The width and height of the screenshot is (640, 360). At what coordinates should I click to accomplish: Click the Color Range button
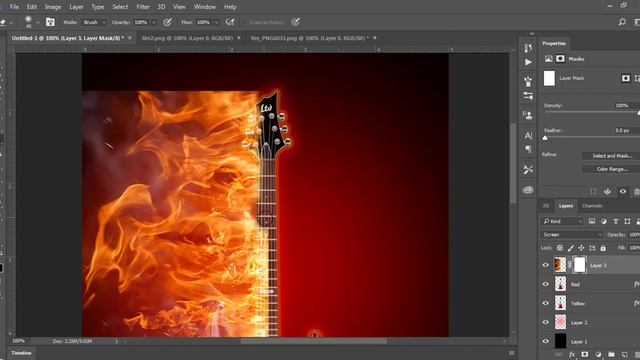(612, 169)
